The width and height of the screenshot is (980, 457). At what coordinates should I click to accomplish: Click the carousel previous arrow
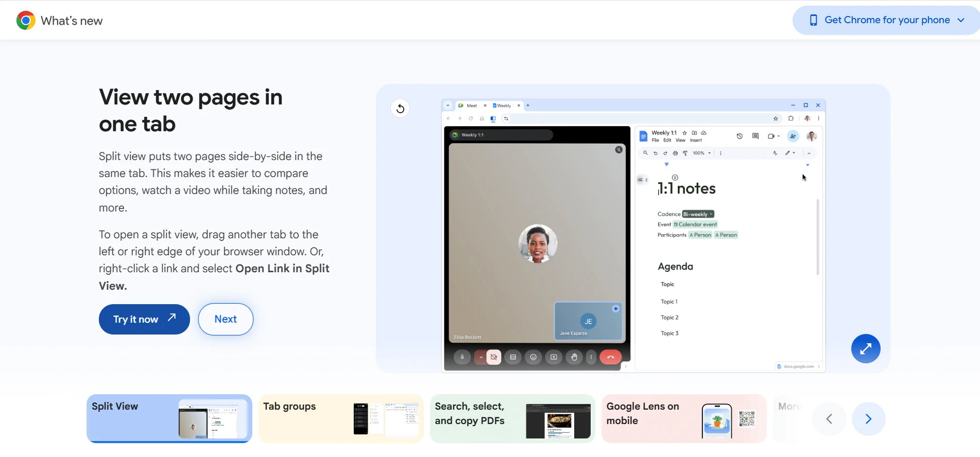pyautogui.click(x=829, y=419)
